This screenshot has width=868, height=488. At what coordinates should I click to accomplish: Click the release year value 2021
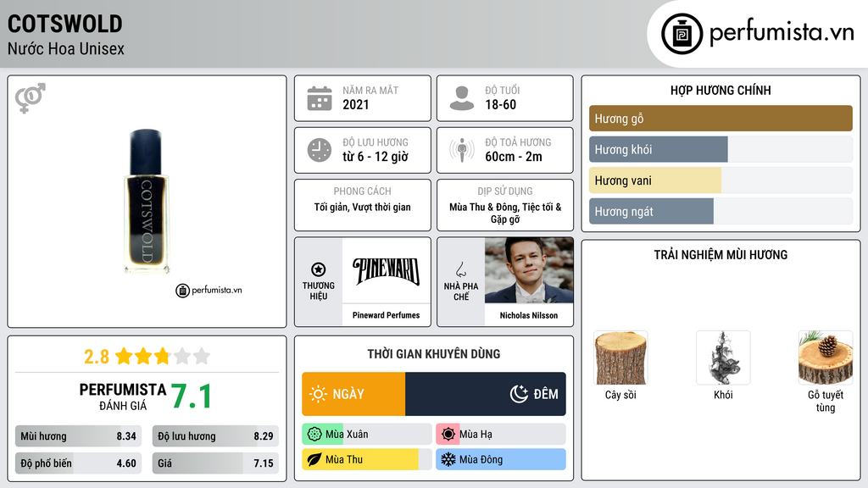pyautogui.click(x=355, y=104)
